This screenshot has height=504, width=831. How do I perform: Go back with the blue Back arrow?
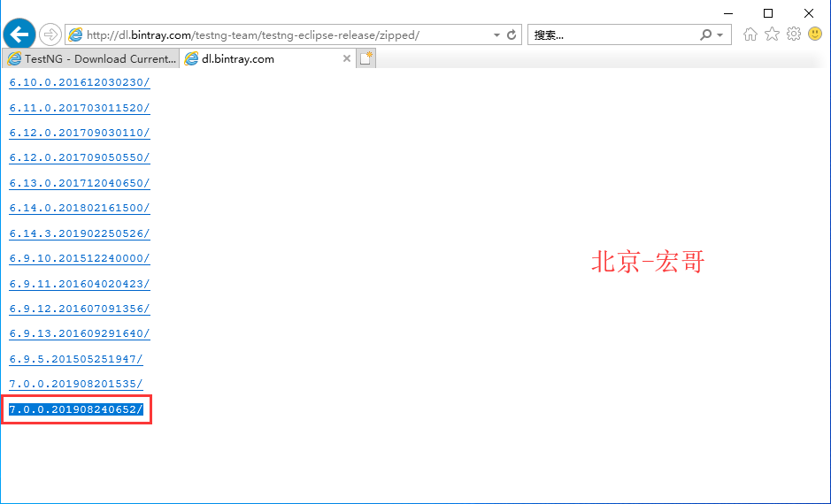[19, 35]
